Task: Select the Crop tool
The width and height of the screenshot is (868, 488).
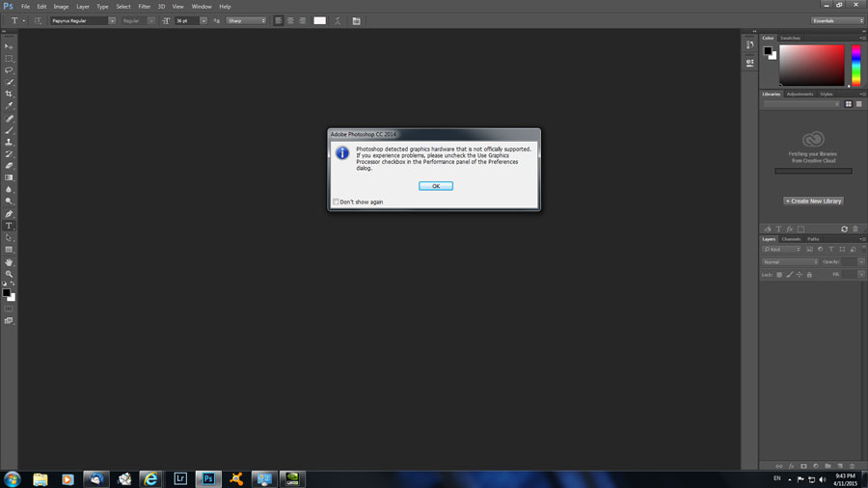Action: coord(10,94)
